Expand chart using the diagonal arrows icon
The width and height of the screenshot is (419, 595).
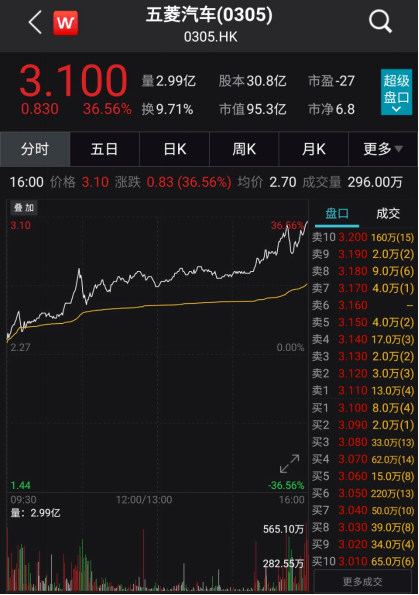coord(290,464)
